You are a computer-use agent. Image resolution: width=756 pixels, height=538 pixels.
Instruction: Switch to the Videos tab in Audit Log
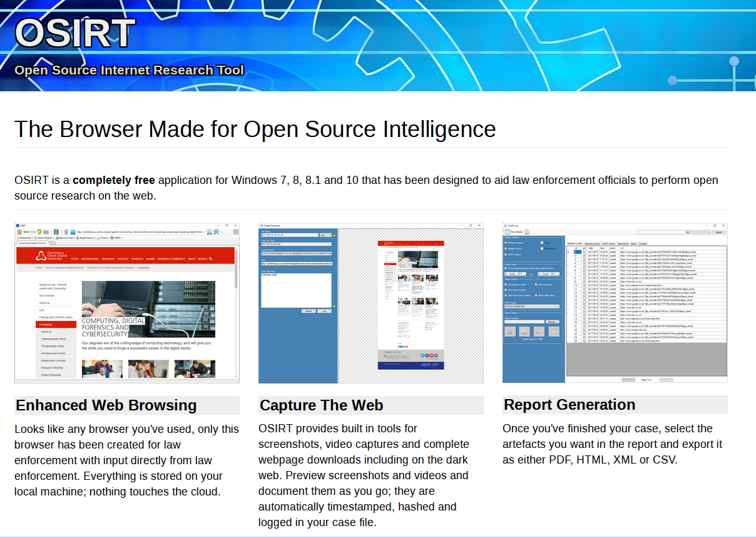(635, 243)
